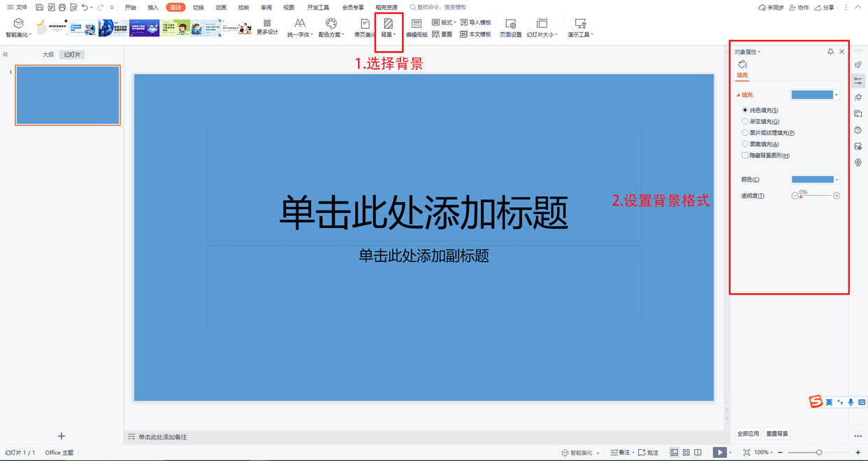Click the Save icon in quick access toolbar
The image size is (868, 461).
(39, 7)
